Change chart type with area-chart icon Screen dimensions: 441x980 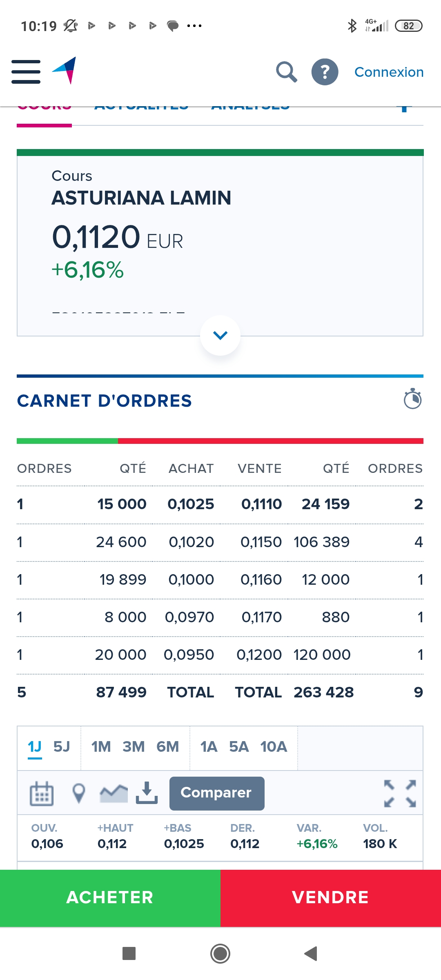point(114,793)
